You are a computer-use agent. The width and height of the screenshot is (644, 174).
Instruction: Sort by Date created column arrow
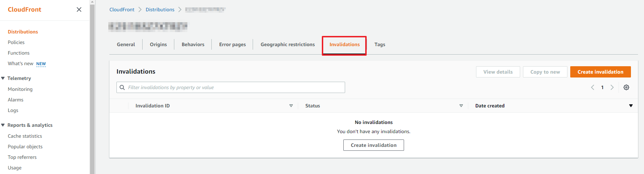(631, 106)
